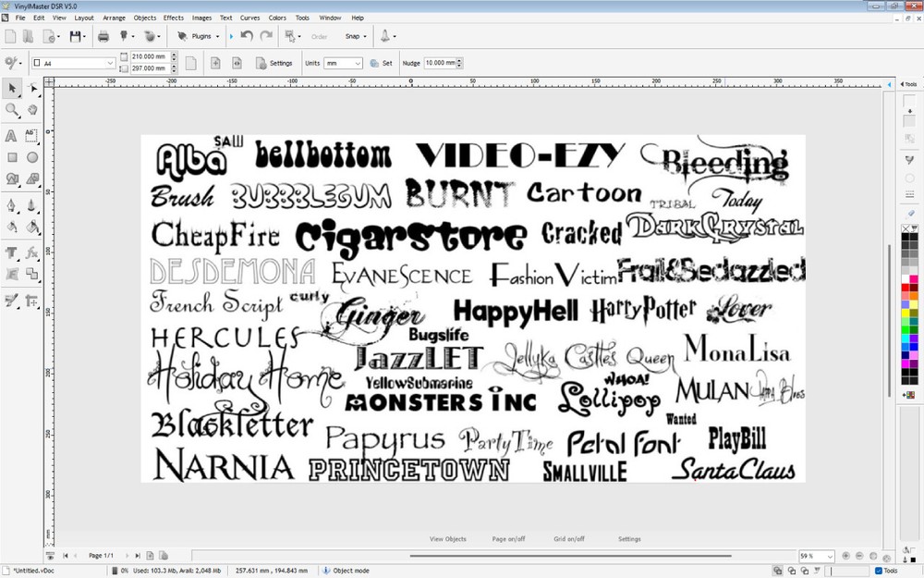Increase page height with stepper arrow

tap(174, 66)
